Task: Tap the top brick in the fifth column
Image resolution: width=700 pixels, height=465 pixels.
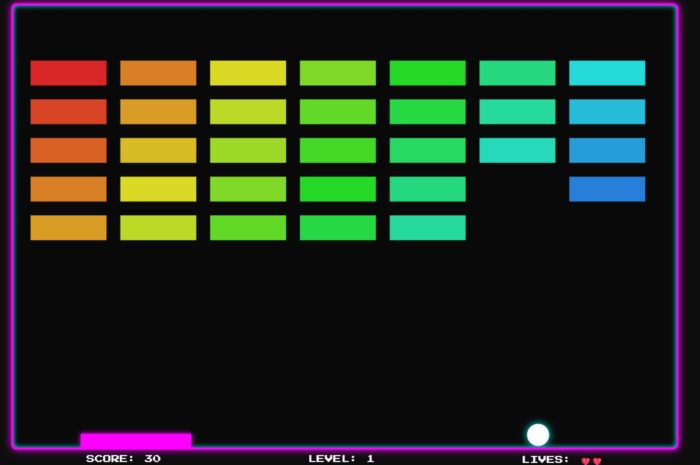Action: click(x=427, y=73)
